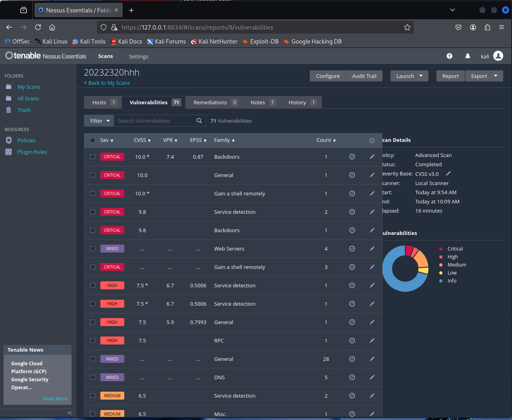Open the Export dropdown arrow

pos(496,76)
